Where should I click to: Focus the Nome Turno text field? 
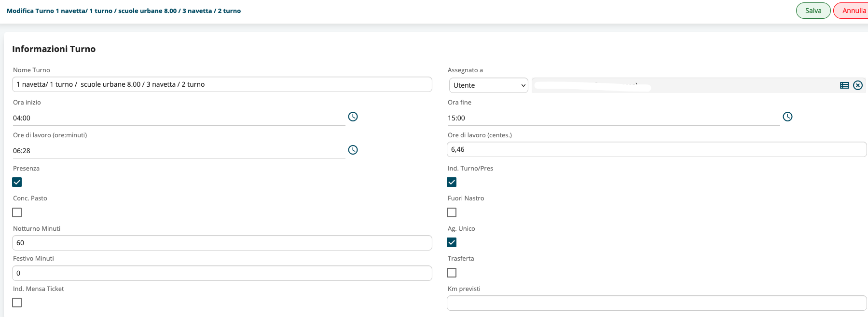pos(222,84)
